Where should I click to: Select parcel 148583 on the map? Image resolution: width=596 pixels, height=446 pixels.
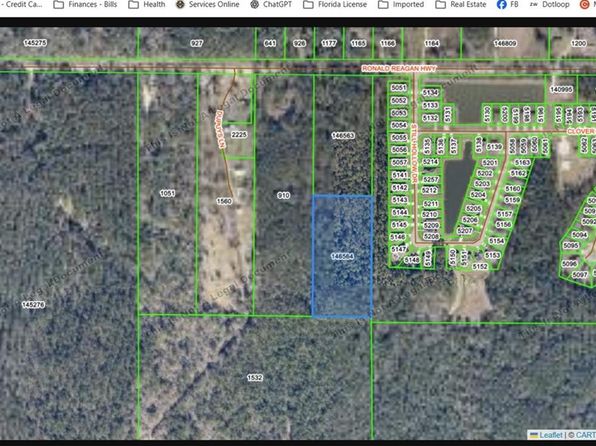(343, 135)
